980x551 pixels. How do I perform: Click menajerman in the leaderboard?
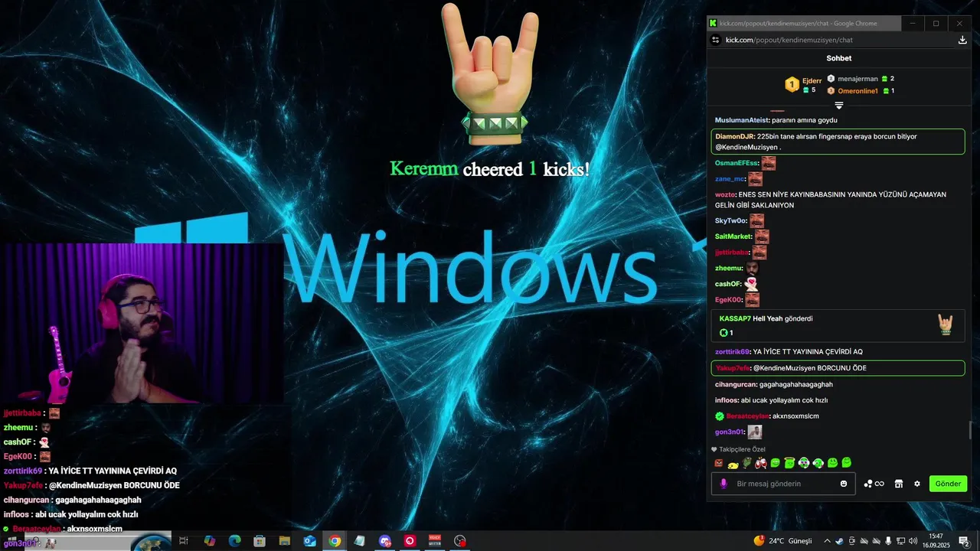857,79
